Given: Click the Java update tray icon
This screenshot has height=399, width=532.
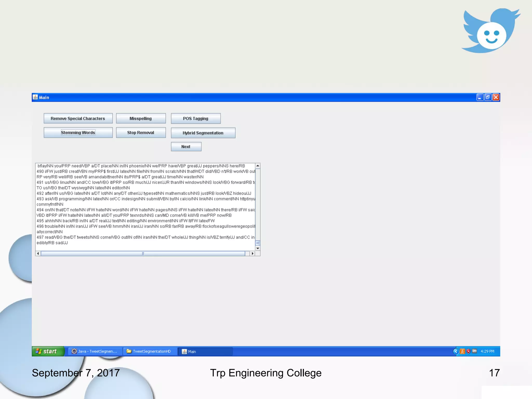Looking at the screenshot, I should [x=462, y=351].
